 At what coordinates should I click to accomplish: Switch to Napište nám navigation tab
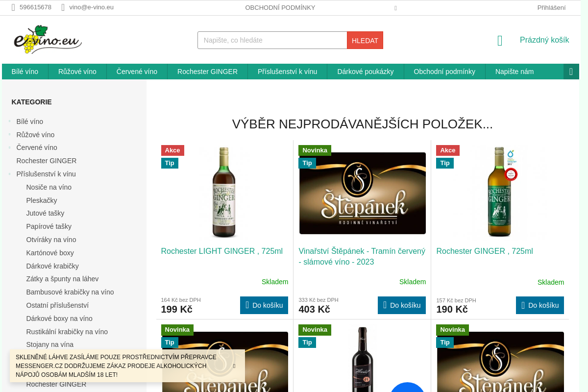tap(514, 72)
